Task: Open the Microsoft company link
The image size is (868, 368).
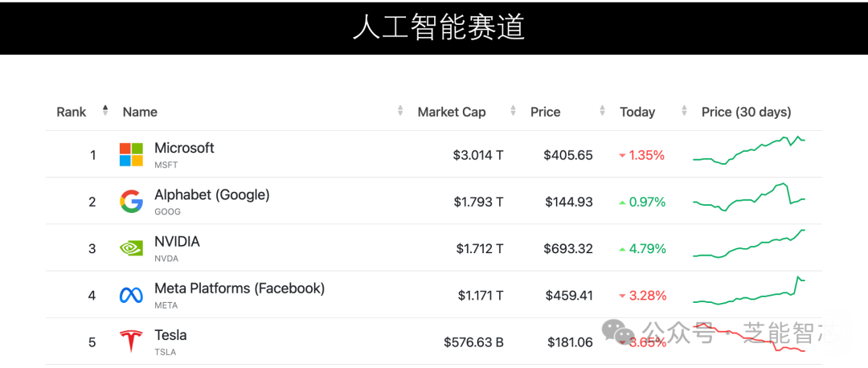Action: tap(184, 148)
